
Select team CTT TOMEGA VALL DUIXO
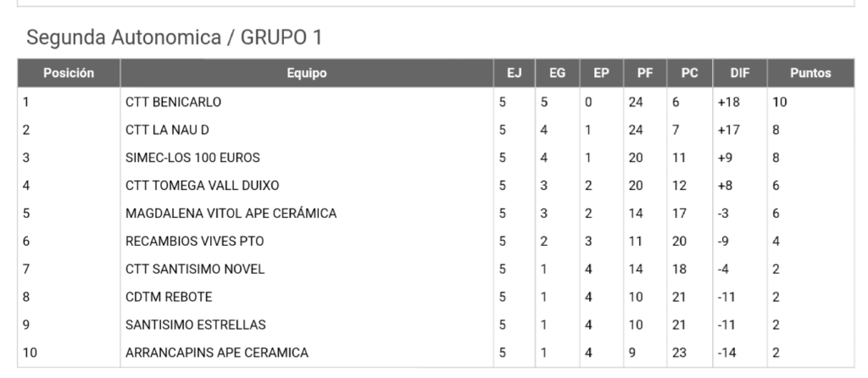pyautogui.click(x=202, y=186)
